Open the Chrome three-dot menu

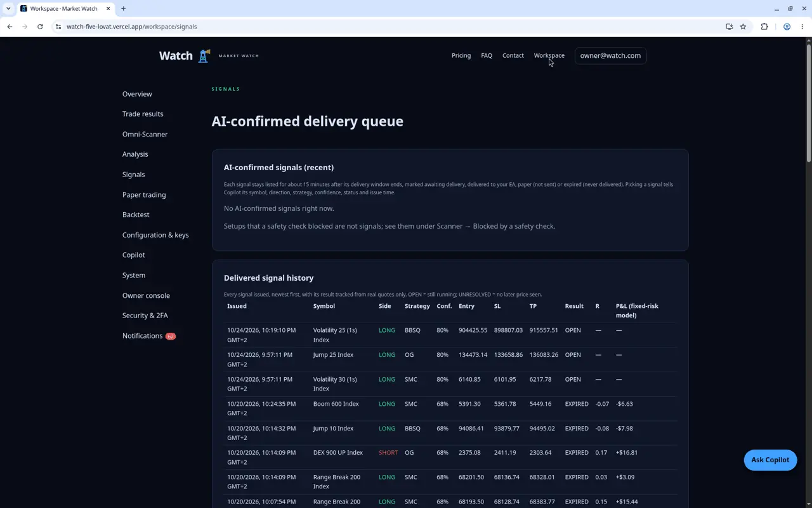click(802, 27)
